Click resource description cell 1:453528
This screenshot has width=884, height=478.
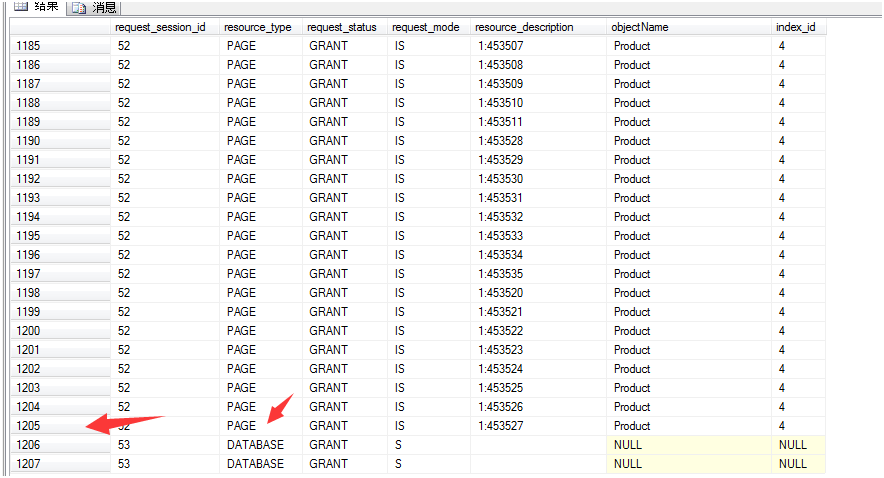[538, 141]
